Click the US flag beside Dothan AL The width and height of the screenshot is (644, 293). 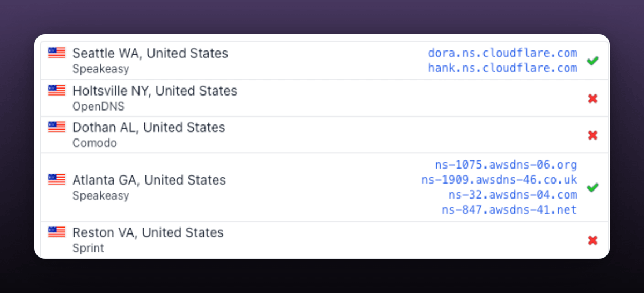(57, 127)
